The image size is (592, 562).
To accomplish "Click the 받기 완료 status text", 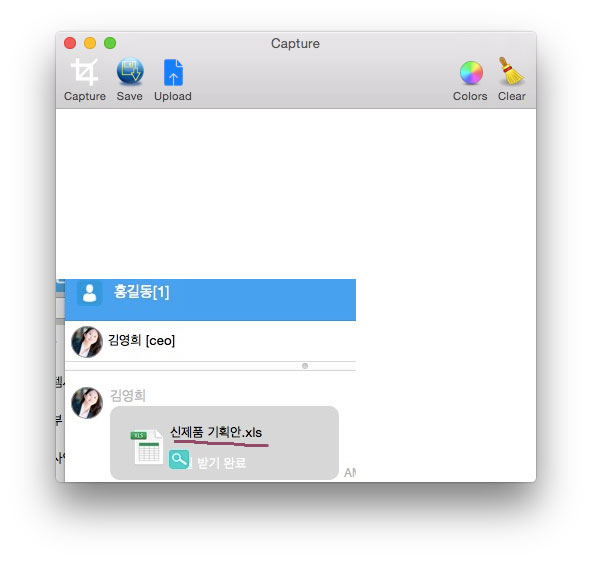I will click(x=222, y=463).
